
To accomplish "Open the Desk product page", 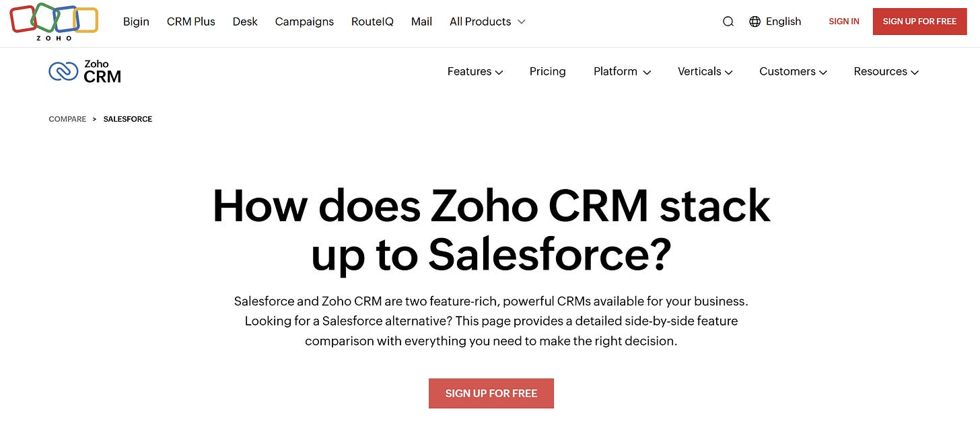I will (245, 21).
